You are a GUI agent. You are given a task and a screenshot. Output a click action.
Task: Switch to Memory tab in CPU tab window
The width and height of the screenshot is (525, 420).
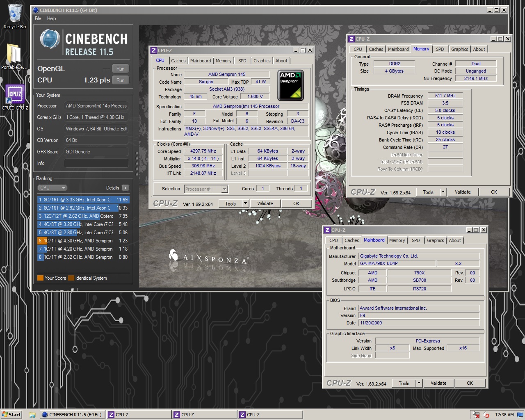(x=224, y=61)
